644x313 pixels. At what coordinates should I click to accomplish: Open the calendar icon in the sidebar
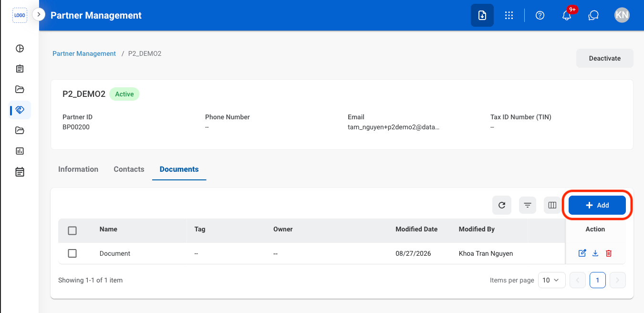coord(20,172)
